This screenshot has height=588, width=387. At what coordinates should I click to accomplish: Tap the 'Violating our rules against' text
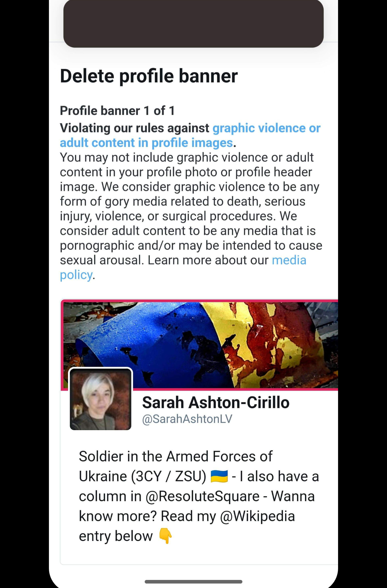coord(134,128)
